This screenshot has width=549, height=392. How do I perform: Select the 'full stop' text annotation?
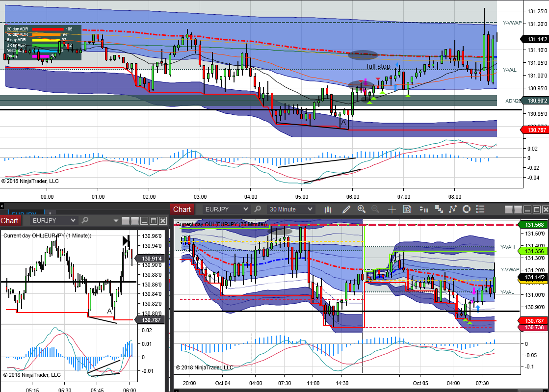click(378, 67)
